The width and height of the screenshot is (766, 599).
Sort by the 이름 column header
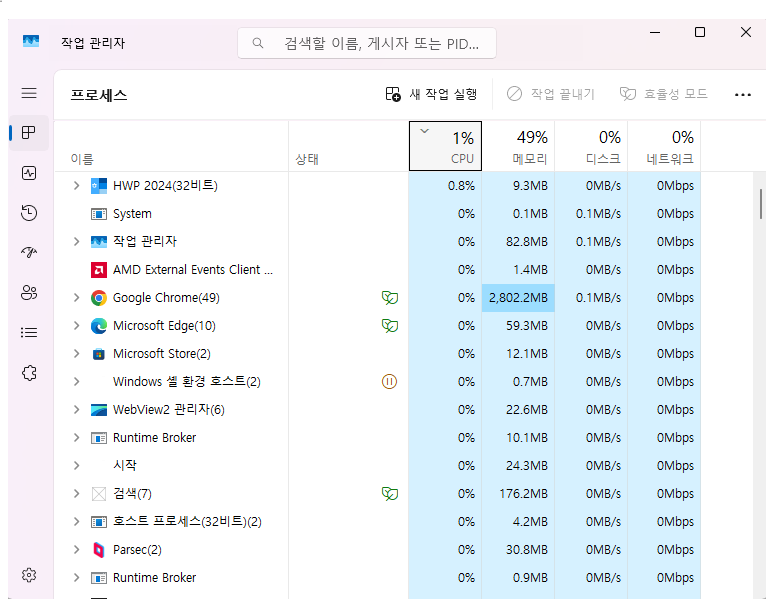[171, 146]
